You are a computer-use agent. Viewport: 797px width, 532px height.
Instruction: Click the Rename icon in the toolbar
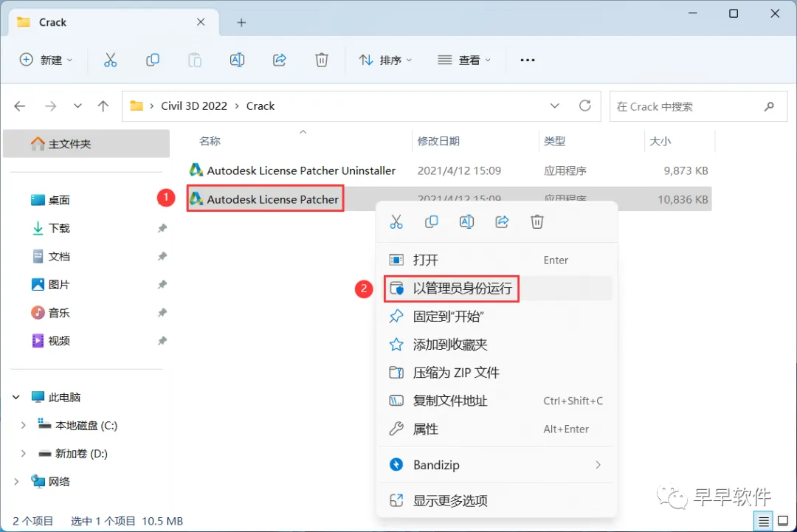coord(237,60)
